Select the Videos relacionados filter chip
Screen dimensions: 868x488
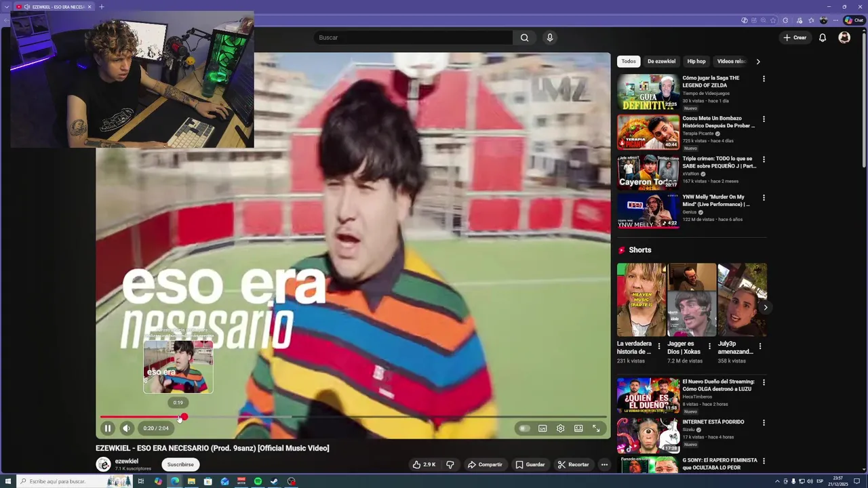pos(731,62)
